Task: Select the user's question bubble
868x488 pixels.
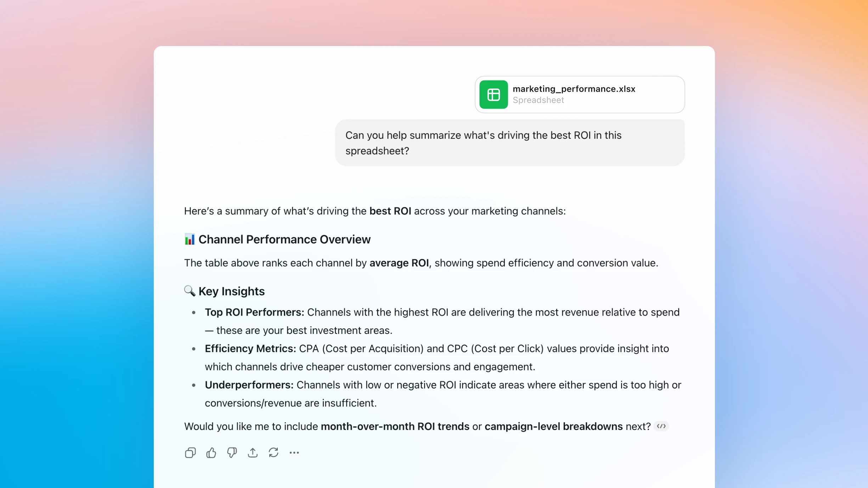Action: [509, 142]
